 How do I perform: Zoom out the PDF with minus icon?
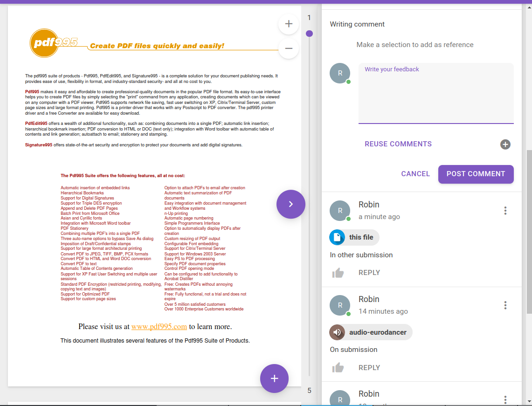pyautogui.click(x=289, y=48)
